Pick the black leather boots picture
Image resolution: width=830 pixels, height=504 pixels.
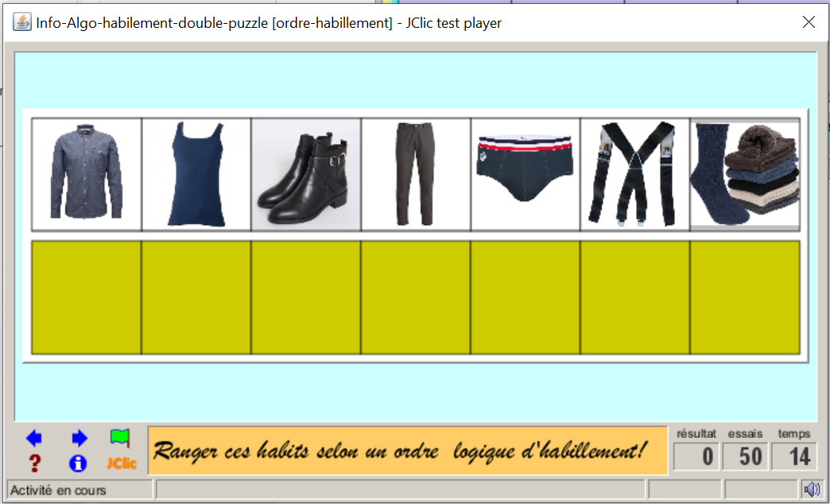[x=306, y=174]
